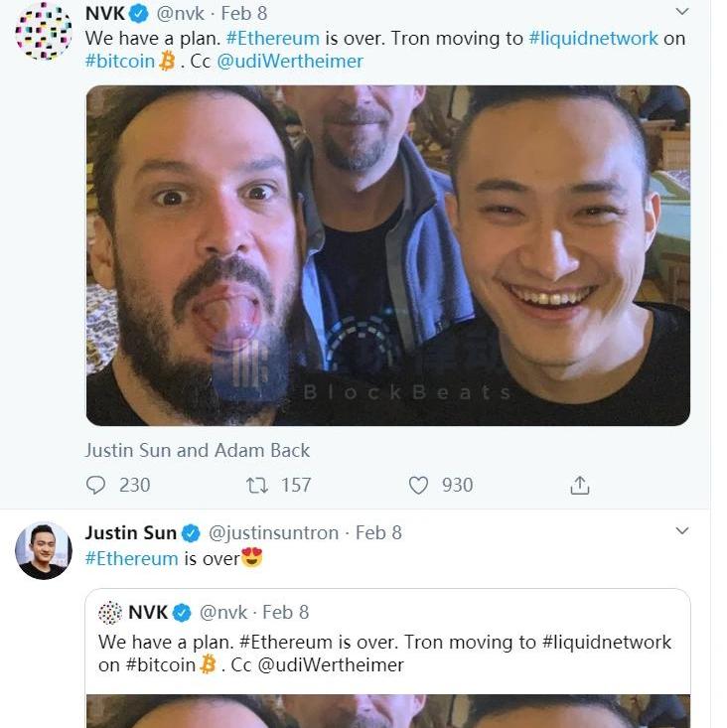Image resolution: width=727 pixels, height=728 pixels.
Task: Retweet NVK's tweet with 157 retweets
Action: coord(256,485)
